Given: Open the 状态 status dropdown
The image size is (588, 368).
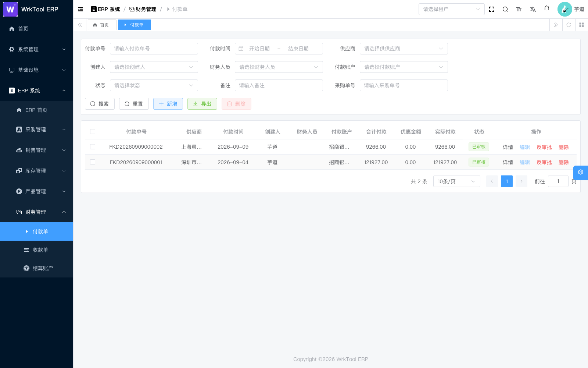Looking at the screenshot, I should point(154,85).
